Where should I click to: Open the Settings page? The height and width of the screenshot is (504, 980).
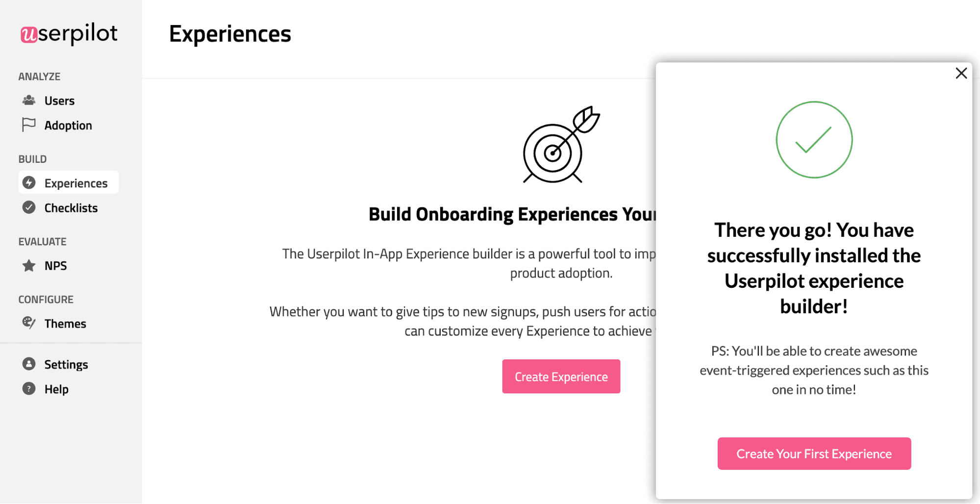tap(66, 365)
